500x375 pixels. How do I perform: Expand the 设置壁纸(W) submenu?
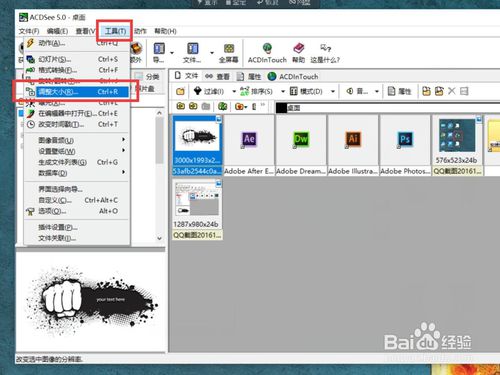(x=77, y=151)
